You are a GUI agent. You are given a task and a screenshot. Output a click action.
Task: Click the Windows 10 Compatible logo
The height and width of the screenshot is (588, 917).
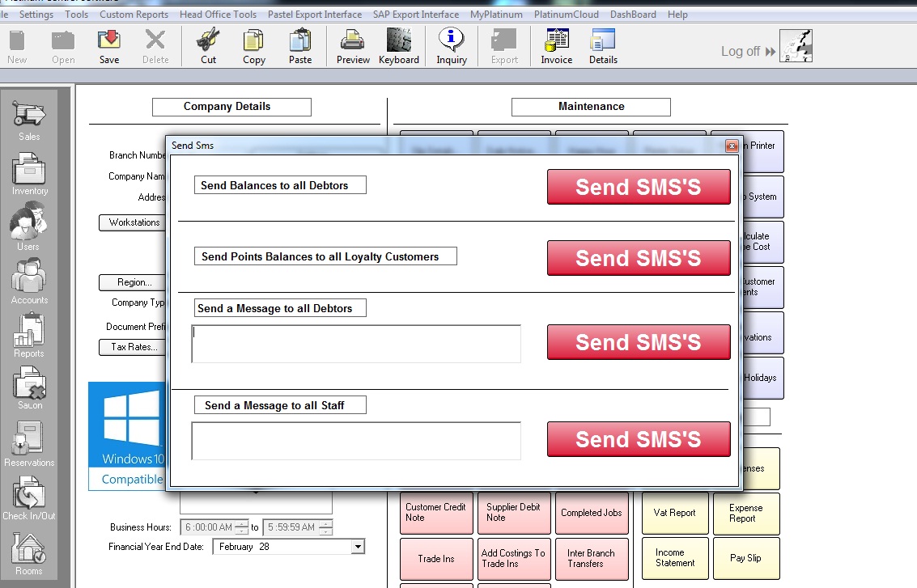(x=128, y=436)
